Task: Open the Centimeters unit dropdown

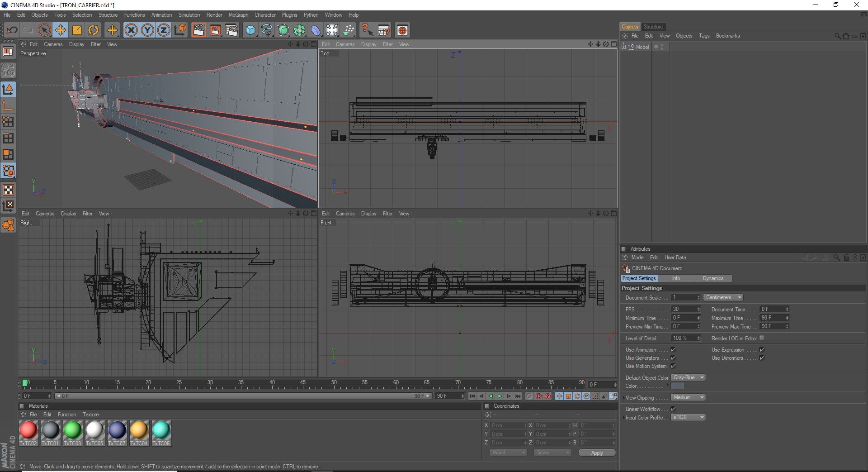Action: 723,297
